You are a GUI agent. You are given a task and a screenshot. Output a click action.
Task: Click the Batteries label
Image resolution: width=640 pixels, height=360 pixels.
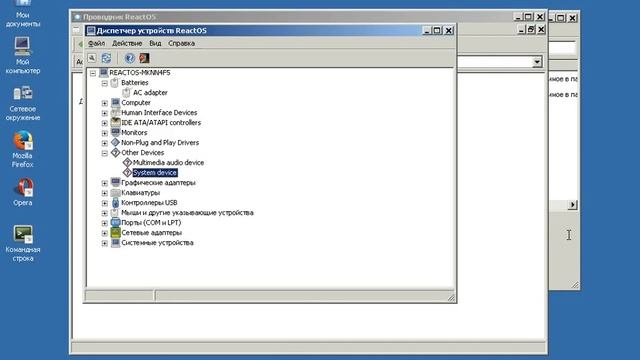pyautogui.click(x=135, y=82)
